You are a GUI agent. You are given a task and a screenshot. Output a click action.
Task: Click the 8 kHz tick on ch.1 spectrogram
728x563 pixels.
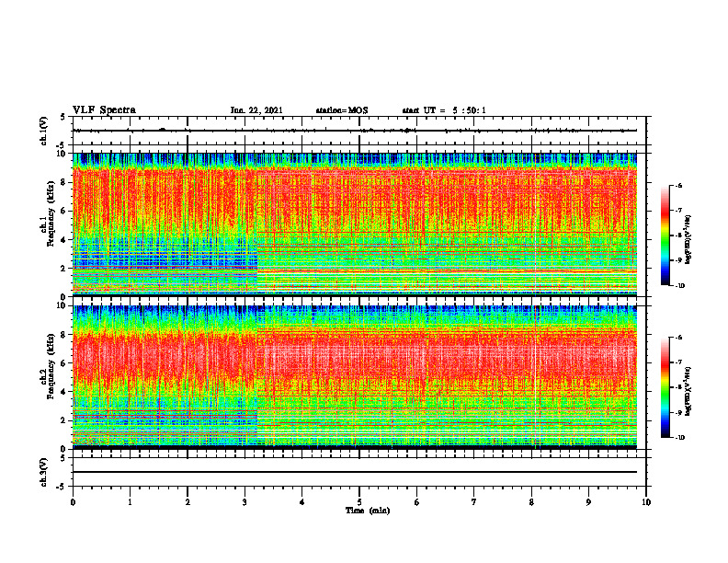(63, 182)
